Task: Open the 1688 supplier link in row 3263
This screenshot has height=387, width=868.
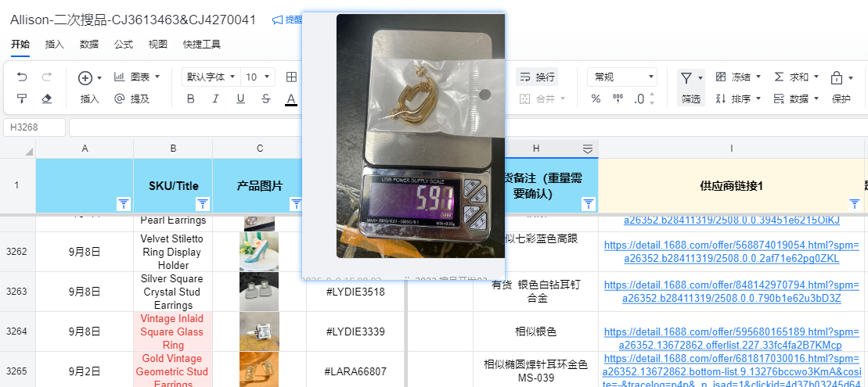Action: point(731,292)
